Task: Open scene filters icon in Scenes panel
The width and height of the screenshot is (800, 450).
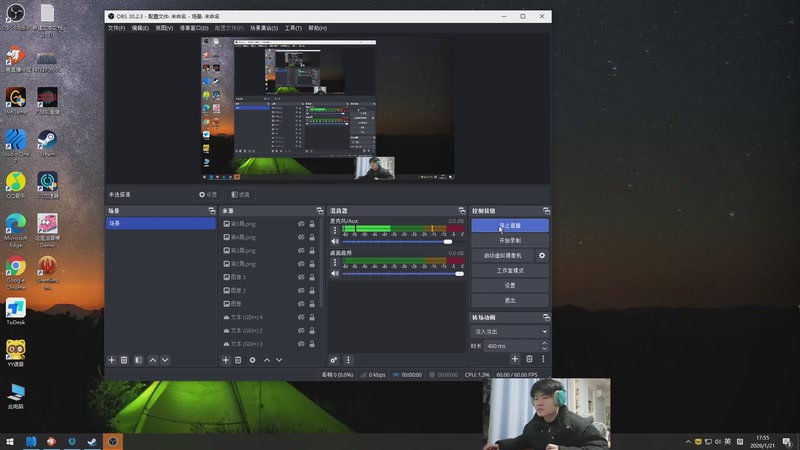Action: coord(138,360)
